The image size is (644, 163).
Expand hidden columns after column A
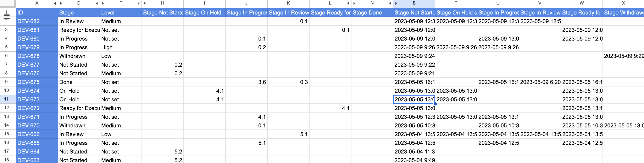(x=55, y=3)
